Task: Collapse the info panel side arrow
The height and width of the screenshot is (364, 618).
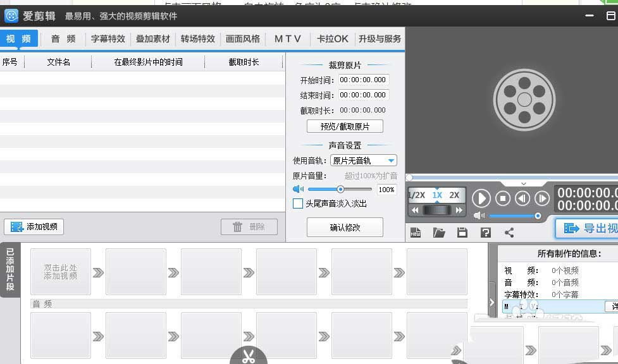Action: 492,302
